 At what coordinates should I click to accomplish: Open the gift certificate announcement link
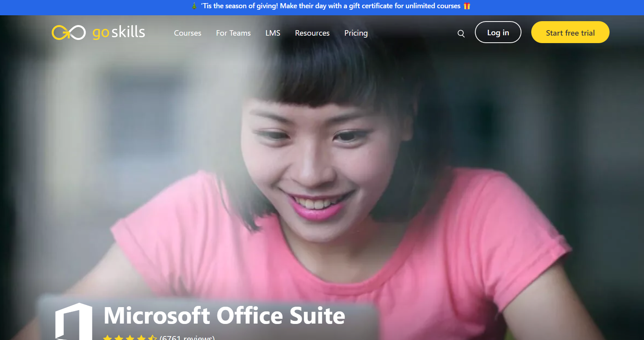[x=331, y=6]
